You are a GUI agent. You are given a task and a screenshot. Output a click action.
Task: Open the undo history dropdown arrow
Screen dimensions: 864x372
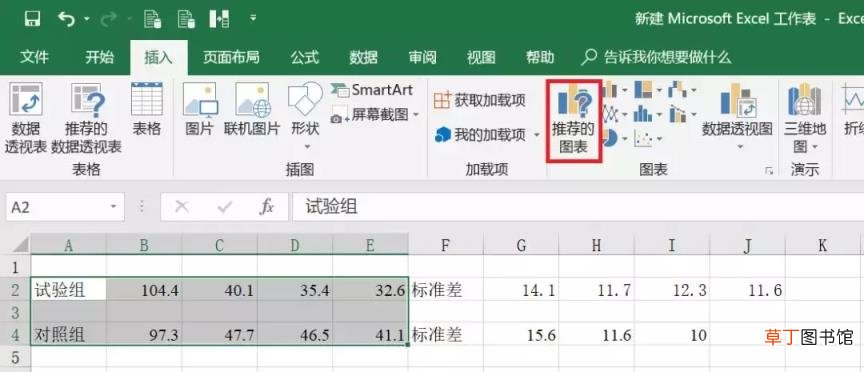[x=87, y=20]
